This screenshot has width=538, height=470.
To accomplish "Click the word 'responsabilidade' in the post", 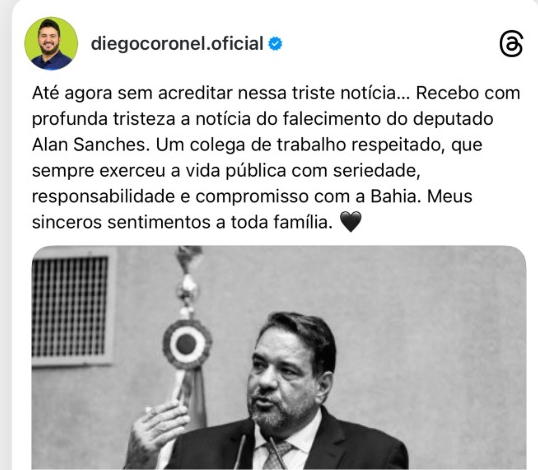I will point(103,197).
